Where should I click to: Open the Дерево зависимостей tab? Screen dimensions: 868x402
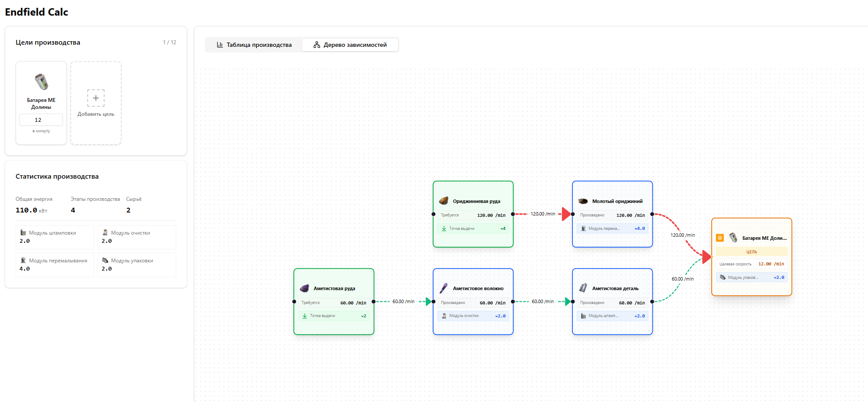pyautogui.click(x=350, y=45)
